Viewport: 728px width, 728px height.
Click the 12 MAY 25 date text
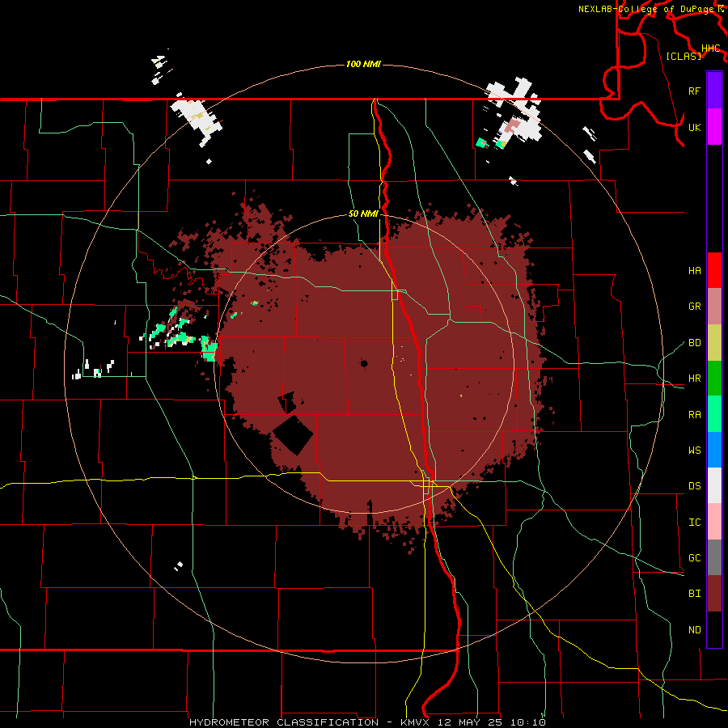(x=470, y=722)
